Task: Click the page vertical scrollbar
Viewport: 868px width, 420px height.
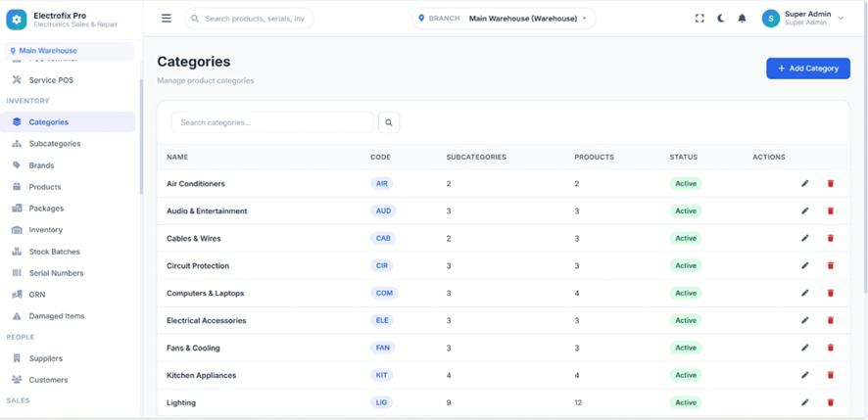Action: click(865, 147)
